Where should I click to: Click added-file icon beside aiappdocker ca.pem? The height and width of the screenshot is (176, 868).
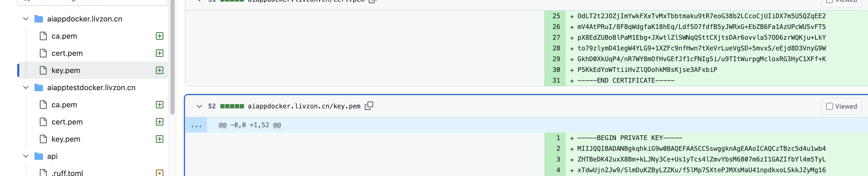pyautogui.click(x=160, y=36)
